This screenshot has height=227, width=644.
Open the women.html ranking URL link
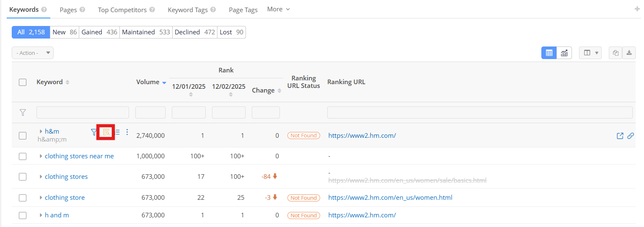[390, 198]
